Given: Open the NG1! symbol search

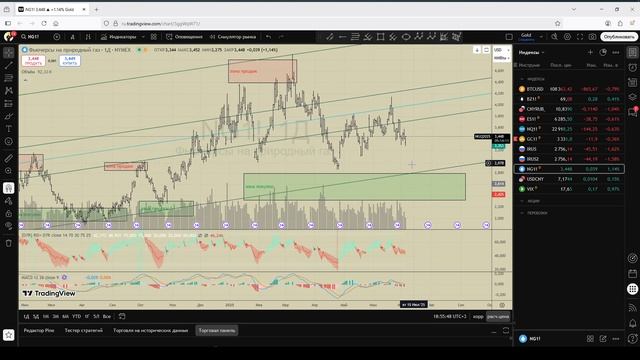Looking at the screenshot, I should click(31, 37).
